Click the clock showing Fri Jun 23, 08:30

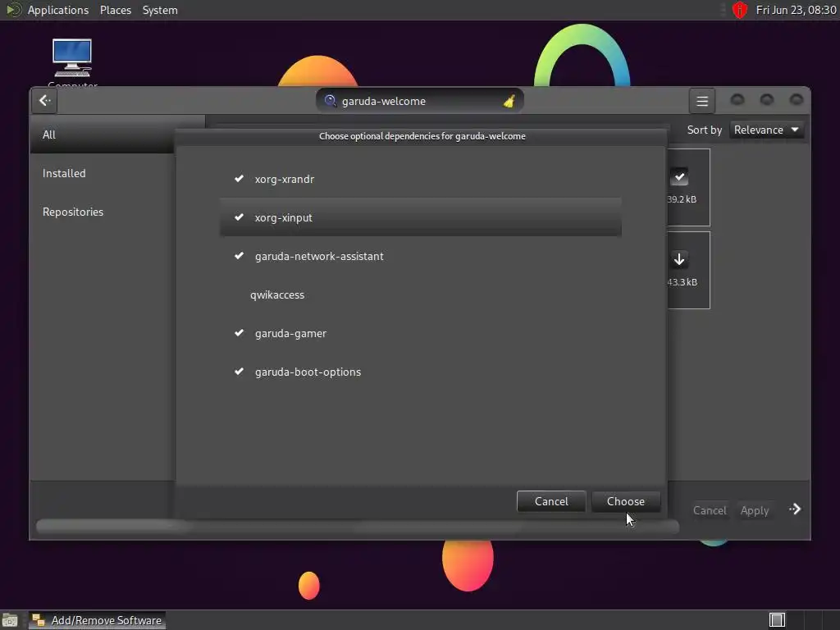click(796, 10)
